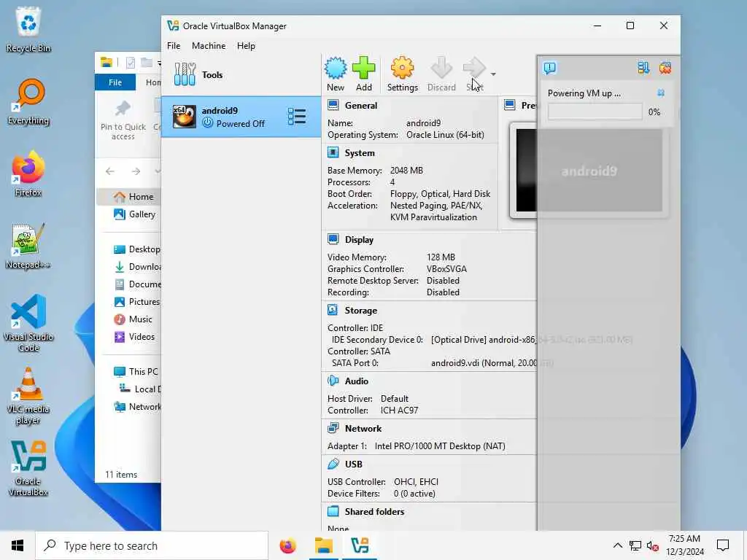Click the Notepad++ desktop shortcut
This screenshot has width=747, height=560.
coord(28,246)
